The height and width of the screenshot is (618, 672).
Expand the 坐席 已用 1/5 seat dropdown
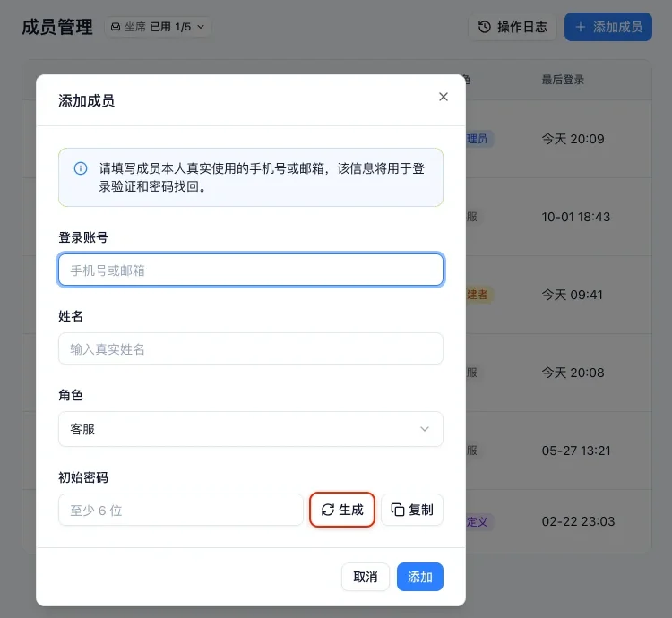coord(158,27)
